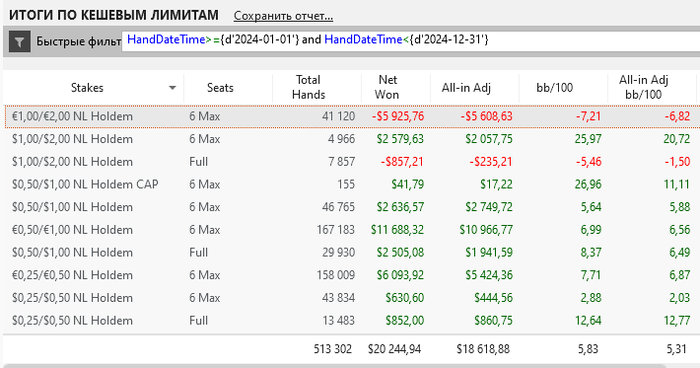Viewport: 700px width, 368px height.
Task: Sort by Total Hands column header
Action: [x=308, y=87]
